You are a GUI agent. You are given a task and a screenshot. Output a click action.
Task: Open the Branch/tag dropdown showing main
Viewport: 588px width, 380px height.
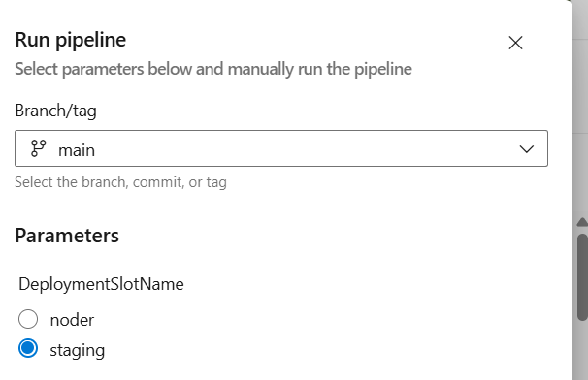tap(281, 148)
